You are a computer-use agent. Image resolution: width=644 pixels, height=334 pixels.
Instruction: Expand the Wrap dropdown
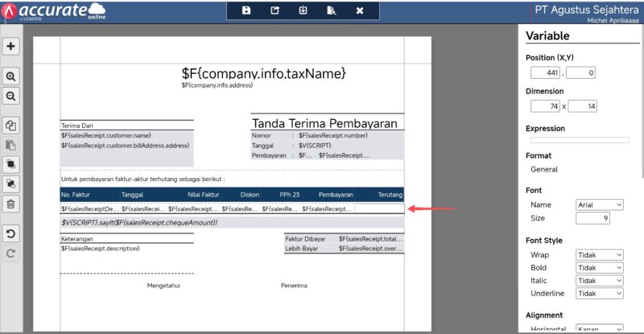pos(600,255)
